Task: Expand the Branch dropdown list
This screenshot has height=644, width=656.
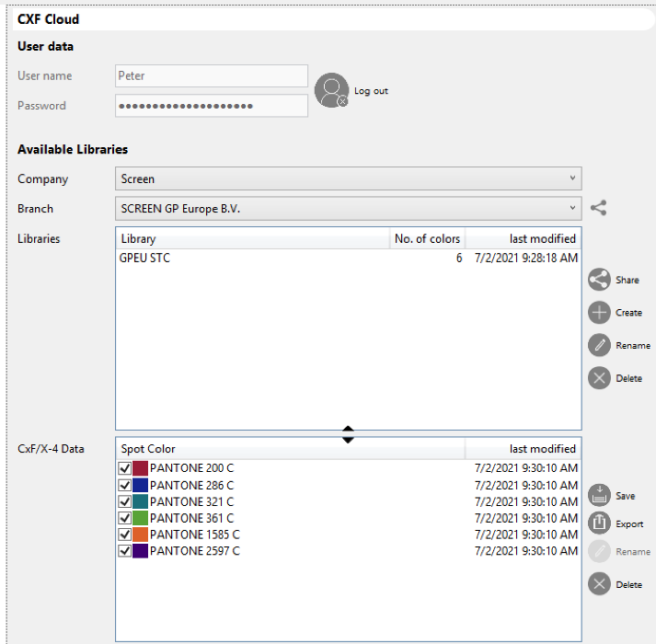Action: (348, 208)
